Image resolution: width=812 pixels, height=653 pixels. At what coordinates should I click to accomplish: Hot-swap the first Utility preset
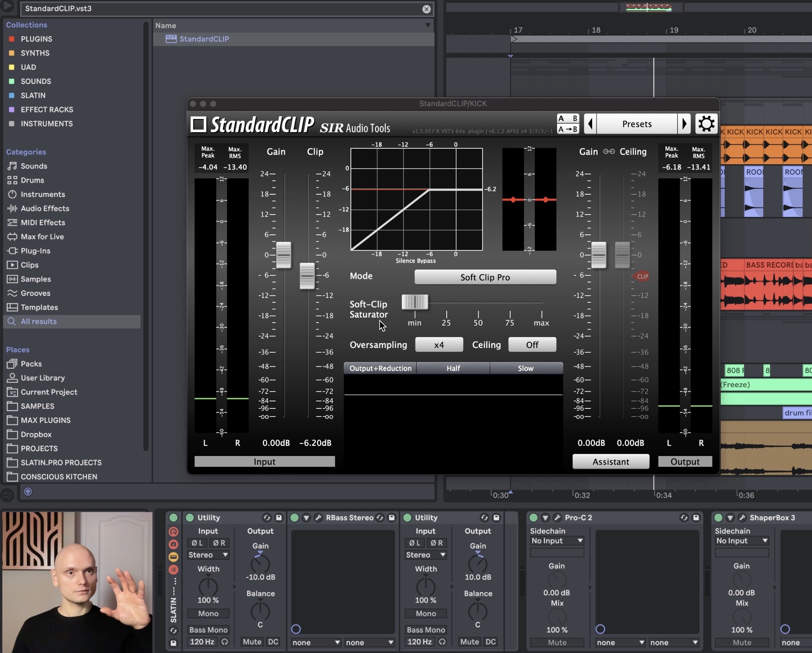click(267, 518)
